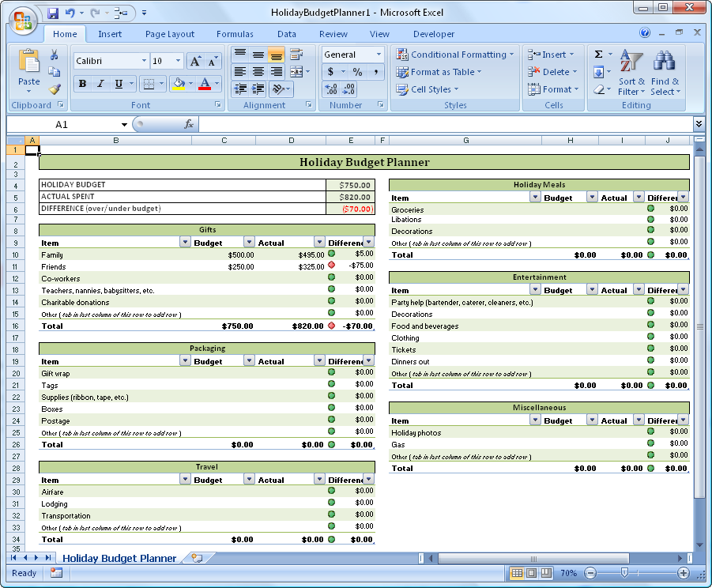Screen dimensions: 712x588
Task: Select all cells with corner button
Action: [x=16, y=141]
